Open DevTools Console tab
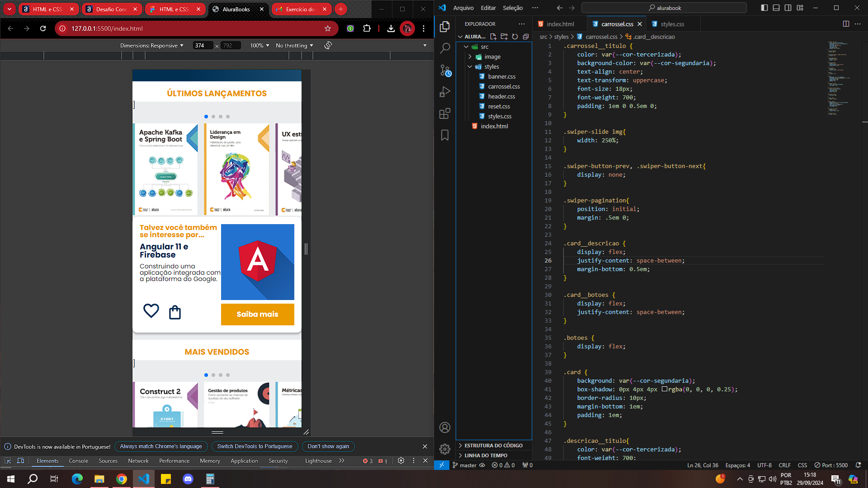 pyautogui.click(x=79, y=461)
